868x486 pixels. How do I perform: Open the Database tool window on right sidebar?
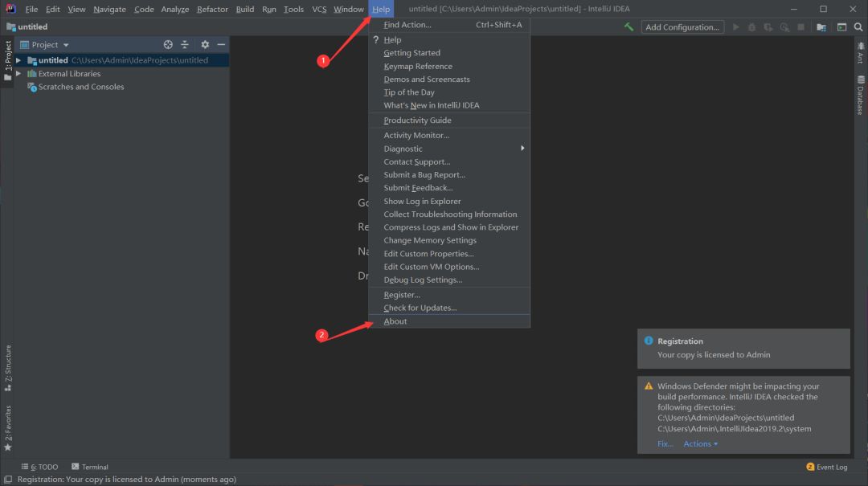[860, 96]
